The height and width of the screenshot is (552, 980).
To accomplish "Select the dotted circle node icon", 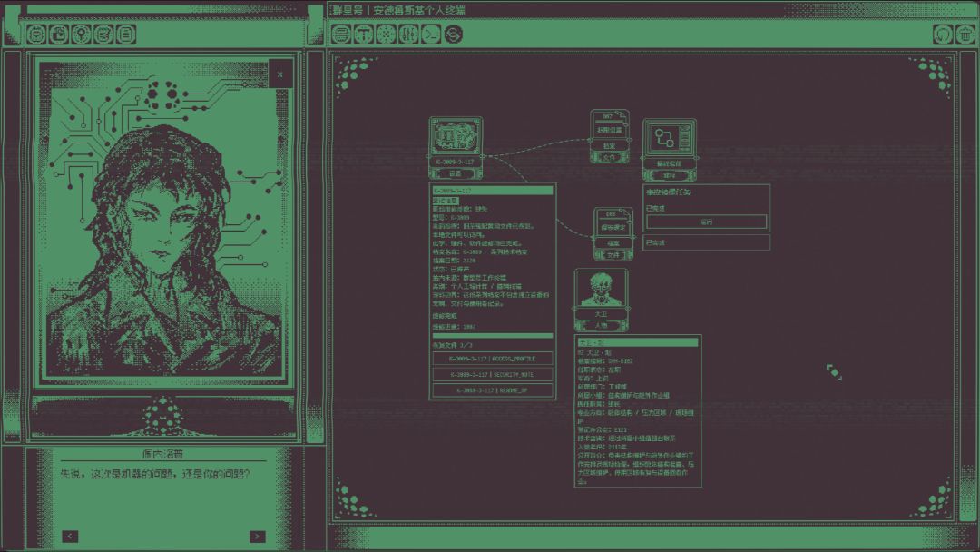I will click(386, 34).
